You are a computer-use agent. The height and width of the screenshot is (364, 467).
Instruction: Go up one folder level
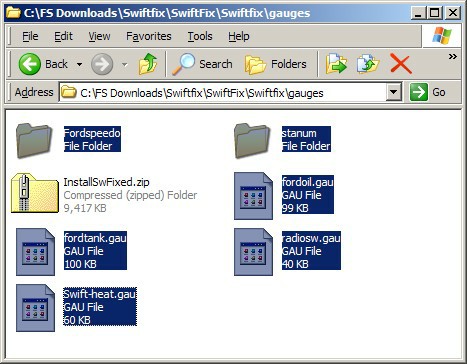coord(148,64)
